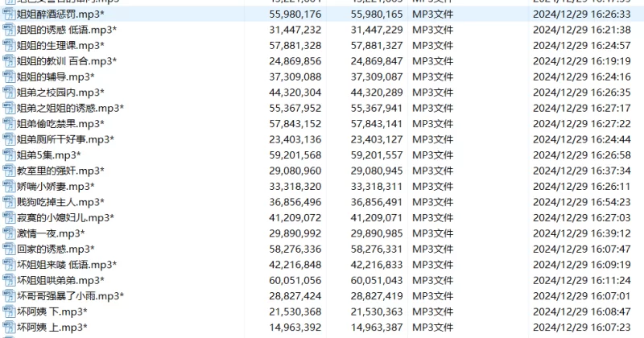Click the MP3 icon of the 44,320,304 file
The width and height of the screenshot is (644, 338).
tap(9, 93)
